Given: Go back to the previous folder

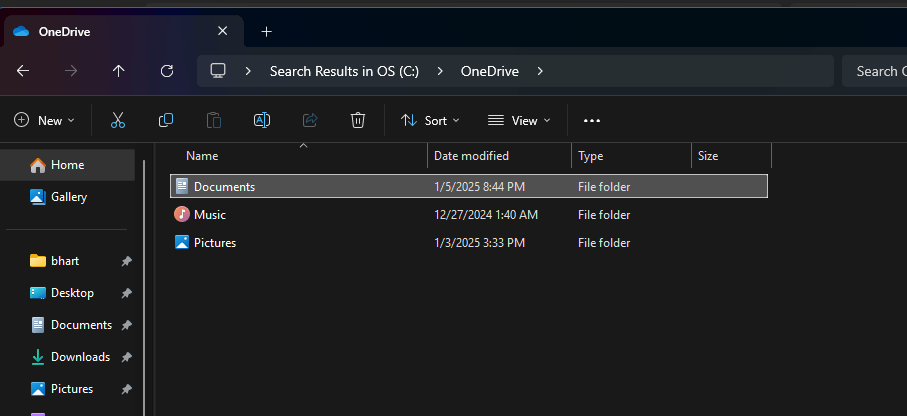Looking at the screenshot, I should click(x=23, y=71).
